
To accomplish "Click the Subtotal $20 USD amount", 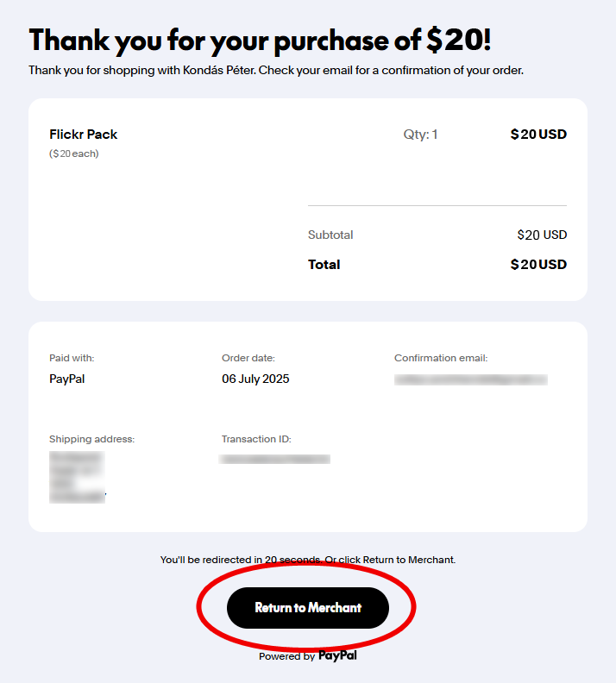I will (x=542, y=235).
